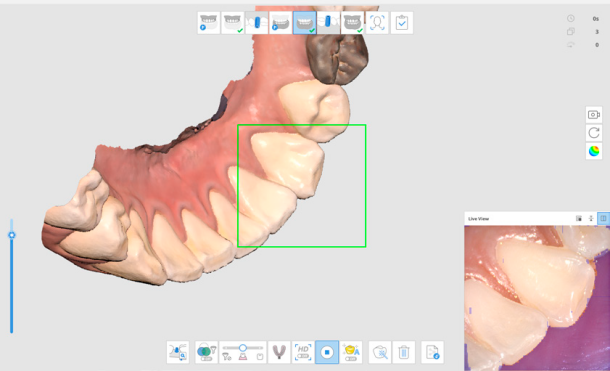Screen dimensions: 610x371
Task: Open the maxilla scanbody stage
Action: point(256,23)
